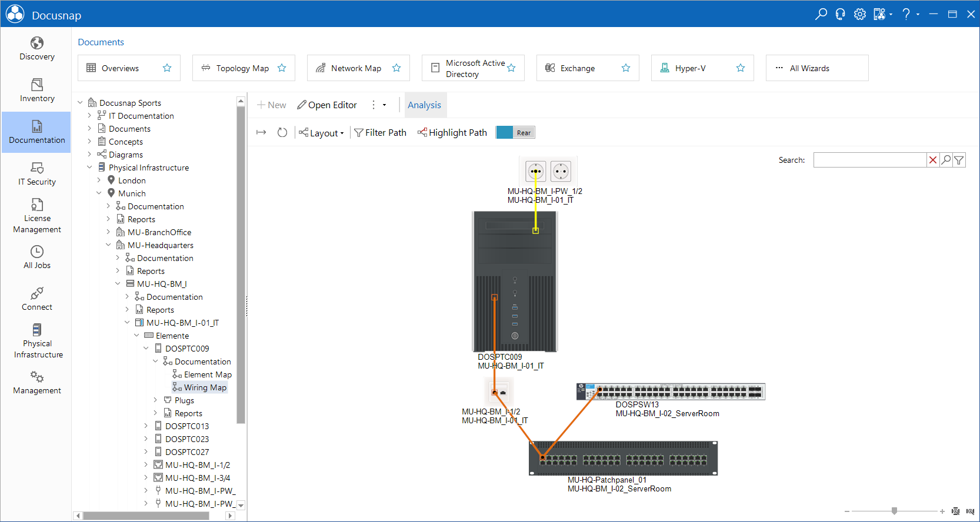Toggle favorite star on Hyper-V wizard
Screen dimensions: 980x522
tap(741, 68)
